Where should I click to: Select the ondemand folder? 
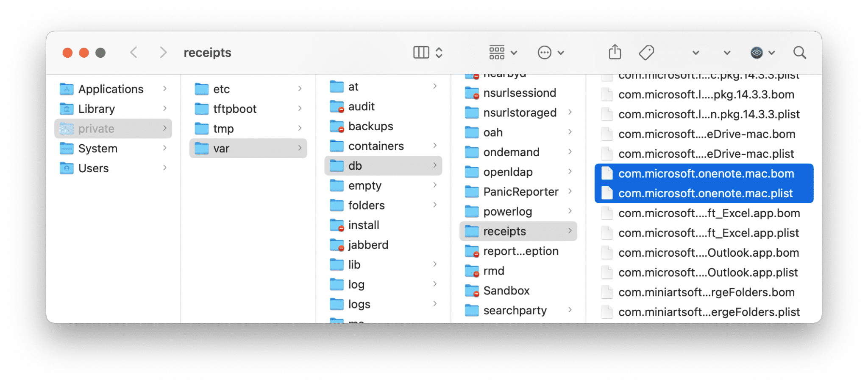coord(518,152)
